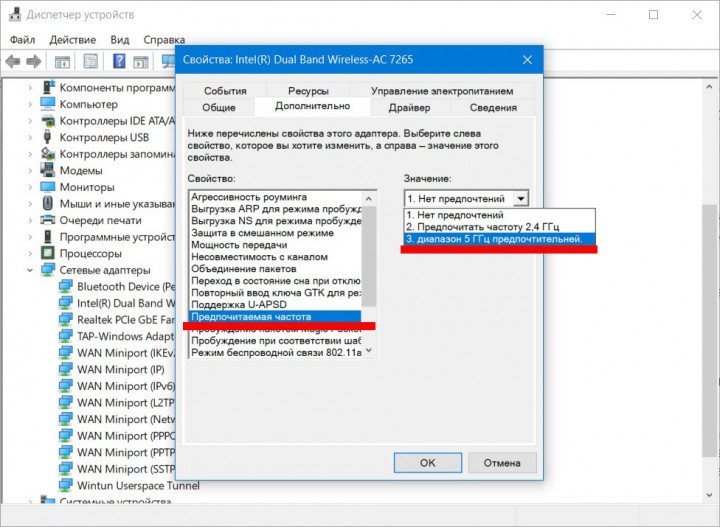The width and height of the screenshot is (720, 527).
Task: Select Защита в смешанном режиме property
Action: coord(275,233)
